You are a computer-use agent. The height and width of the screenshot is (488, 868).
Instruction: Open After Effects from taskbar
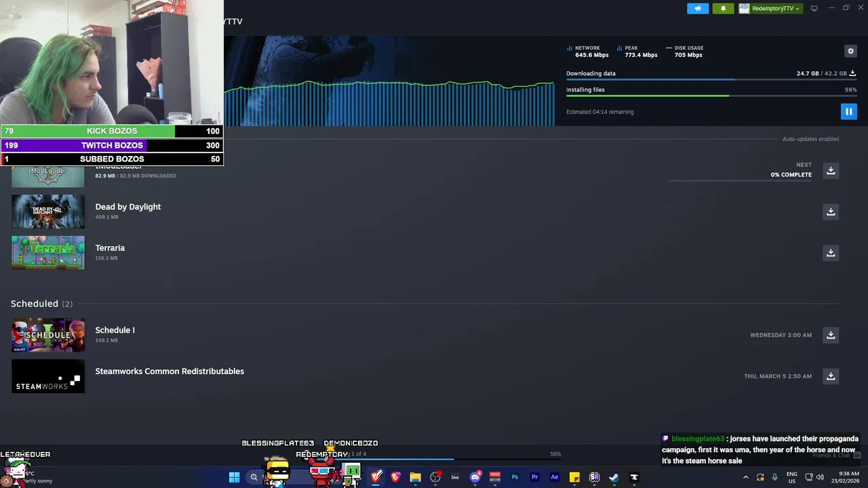click(554, 477)
